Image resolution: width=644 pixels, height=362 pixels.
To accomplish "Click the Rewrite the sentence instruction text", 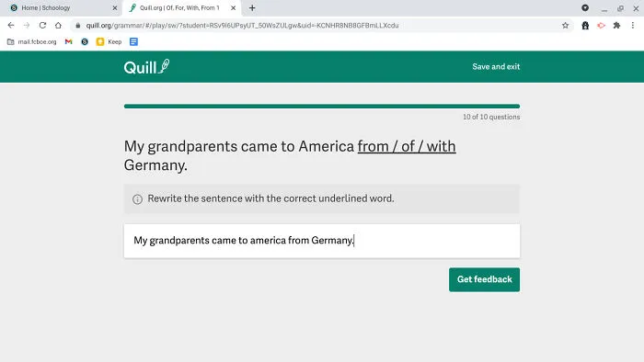I will (x=270, y=198).
